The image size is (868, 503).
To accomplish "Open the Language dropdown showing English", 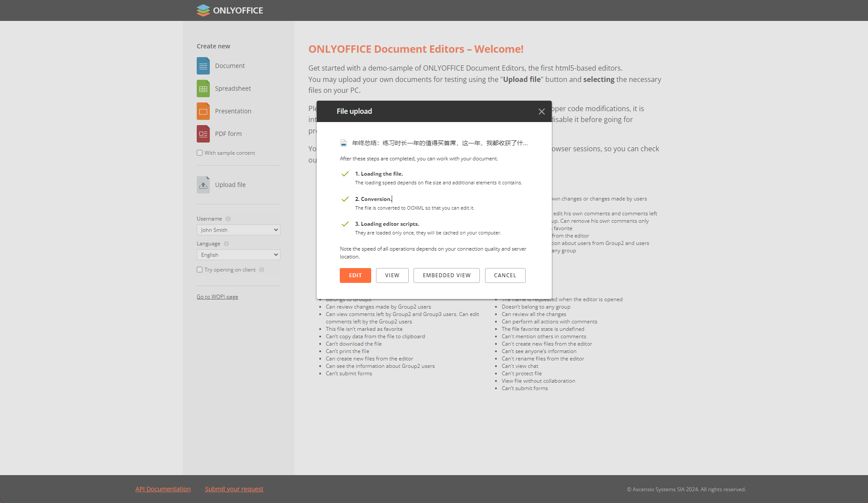I will (x=239, y=255).
